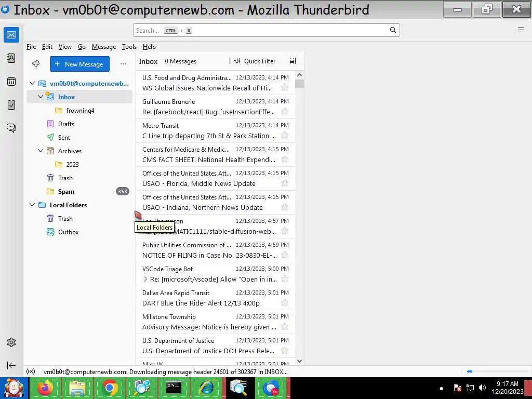This screenshot has width=532, height=399.
Task: Collapse the vm0b0t@computernewb account
Action: [x=32, y=83]
